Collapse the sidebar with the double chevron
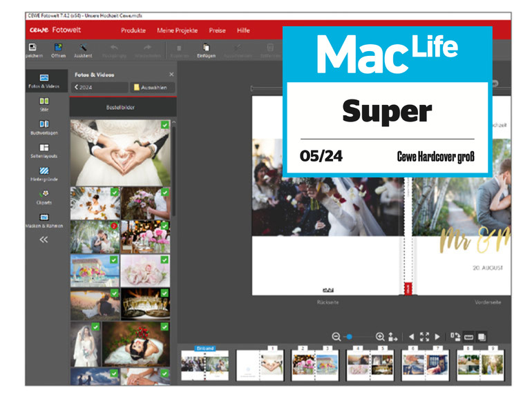This screenshot has width=532, height=399. pyautogui.click(x=44, y=240)
